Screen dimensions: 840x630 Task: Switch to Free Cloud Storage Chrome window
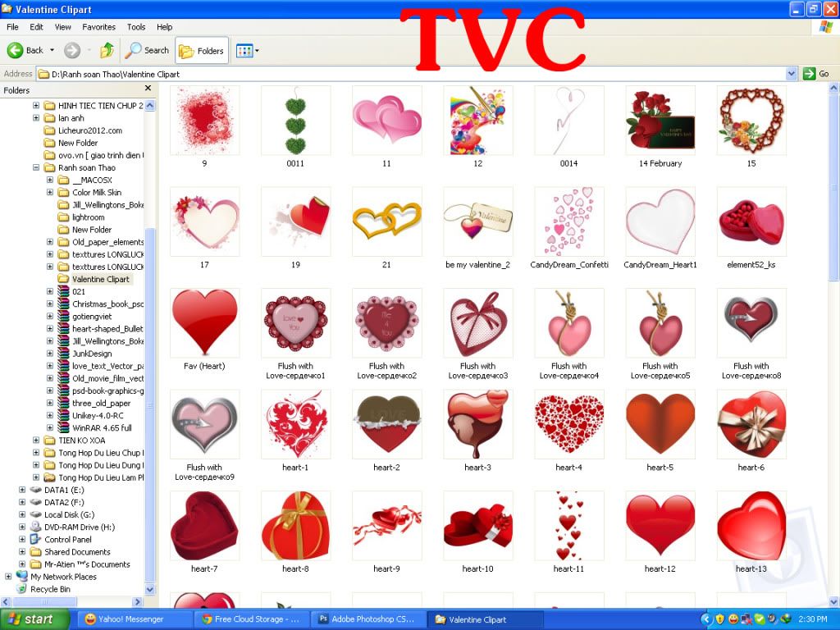point(252,619)
